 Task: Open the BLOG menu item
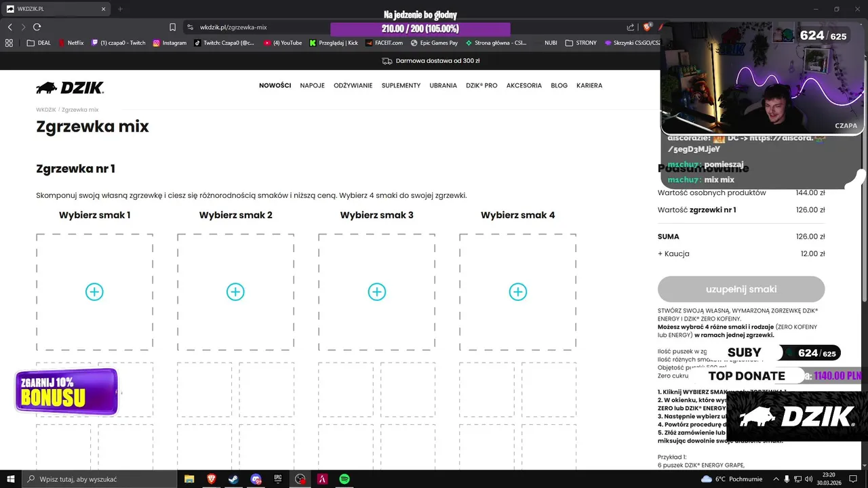(x=559, y=85)
